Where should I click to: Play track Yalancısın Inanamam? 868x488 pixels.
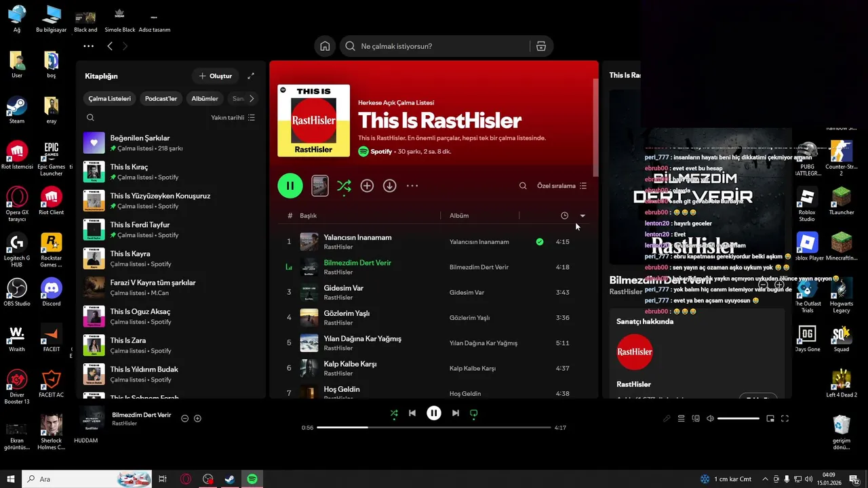[x=357, y=237]
